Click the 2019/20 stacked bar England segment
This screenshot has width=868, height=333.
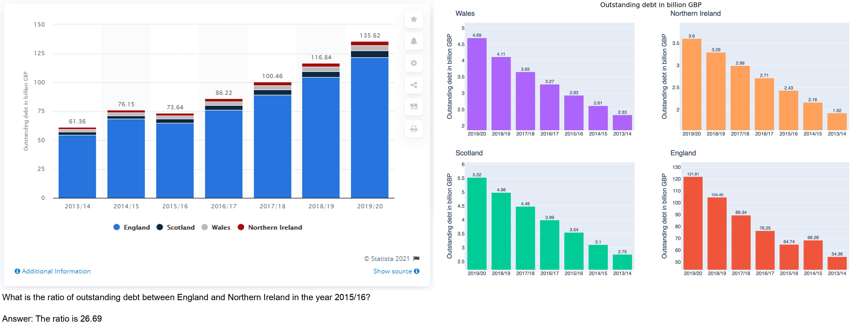[369, 128]
